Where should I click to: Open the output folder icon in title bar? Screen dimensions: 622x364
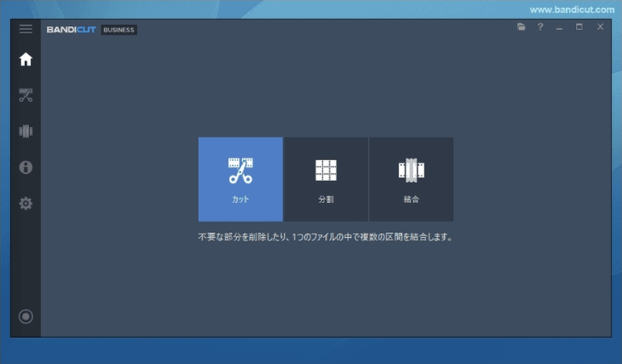point(522,28)
